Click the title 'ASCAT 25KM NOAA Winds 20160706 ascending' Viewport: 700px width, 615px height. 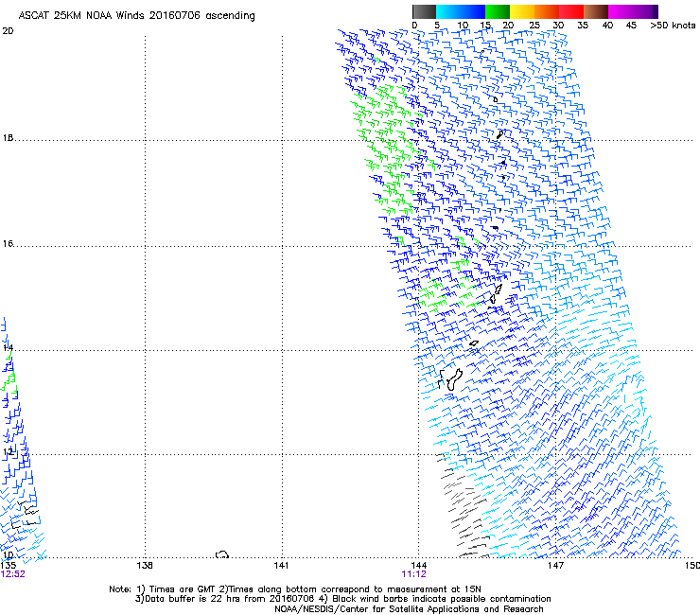coord(136,16)
